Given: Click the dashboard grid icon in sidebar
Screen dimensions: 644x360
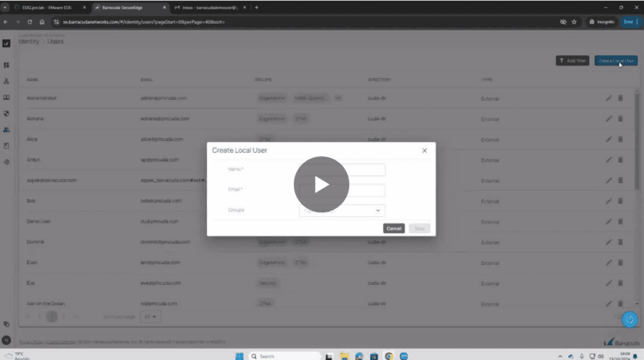Looking at the screenshot, I should 6,65.
